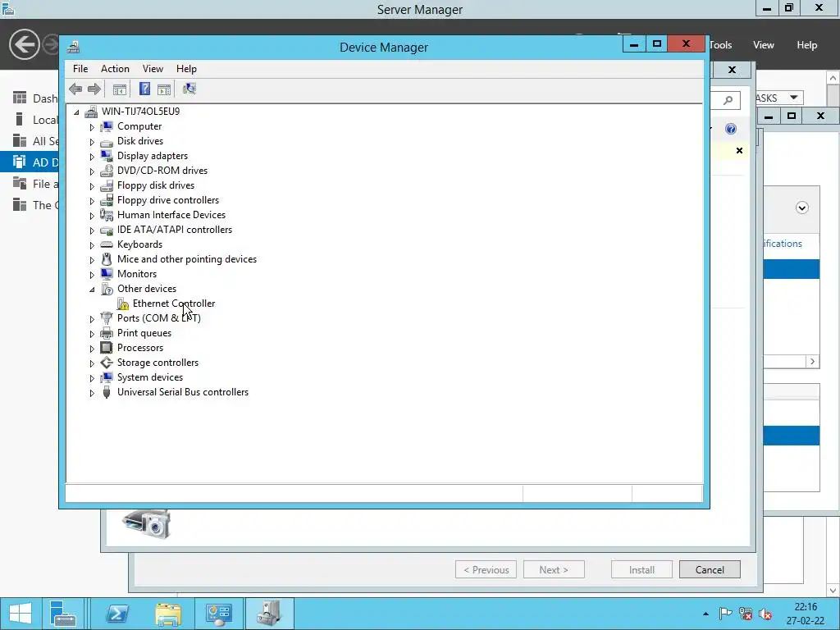The image size is (840, 630).
Task: Open the Tools menu in Server Manager
Action: [x=720, y=45]
